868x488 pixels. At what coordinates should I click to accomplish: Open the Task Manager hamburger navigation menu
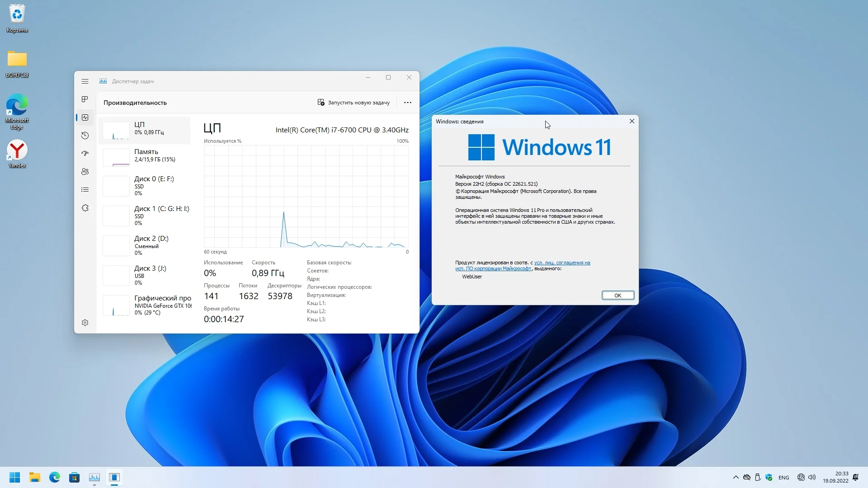point(85,81)
